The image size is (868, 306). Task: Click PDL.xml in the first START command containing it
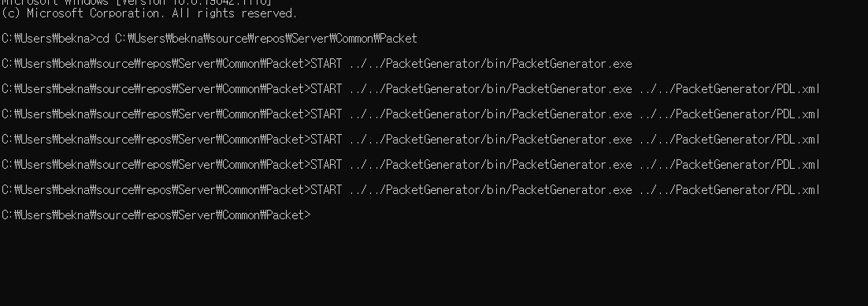(798, 88)
